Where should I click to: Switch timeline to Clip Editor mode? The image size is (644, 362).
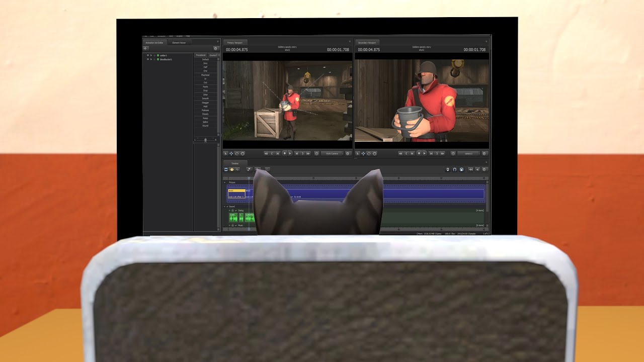pos(226,169)
